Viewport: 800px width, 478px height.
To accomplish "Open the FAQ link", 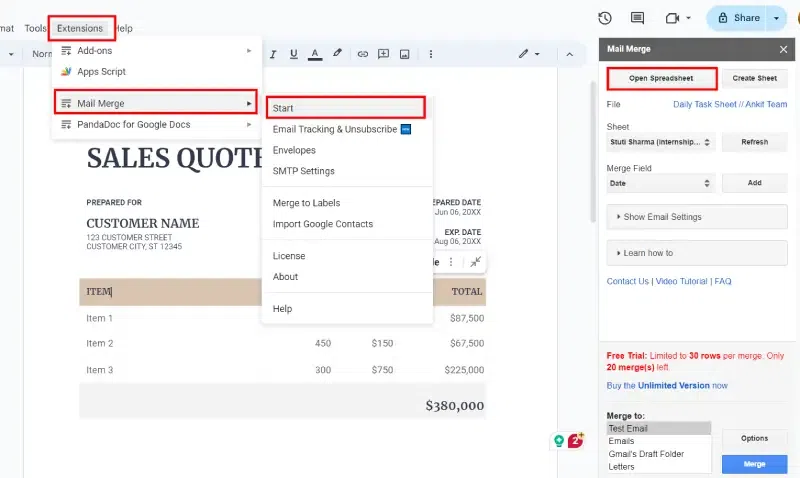I will (722, 282).
